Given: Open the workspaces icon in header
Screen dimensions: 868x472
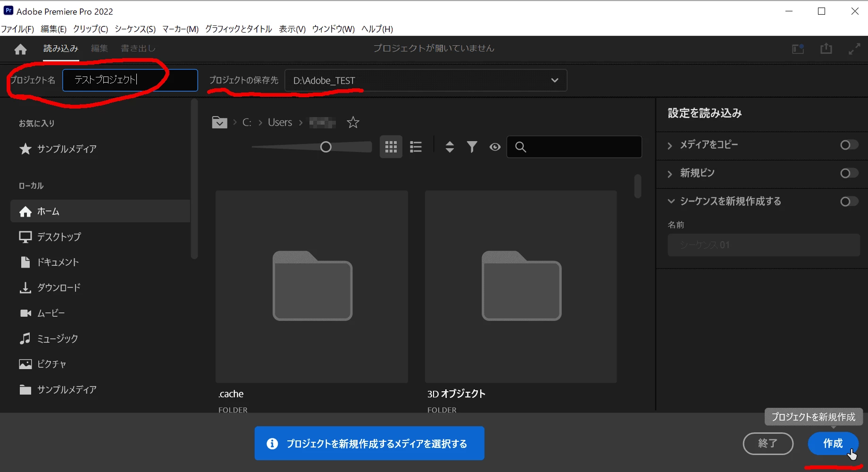Looking at the screenshot, I should tap(798, 49).
